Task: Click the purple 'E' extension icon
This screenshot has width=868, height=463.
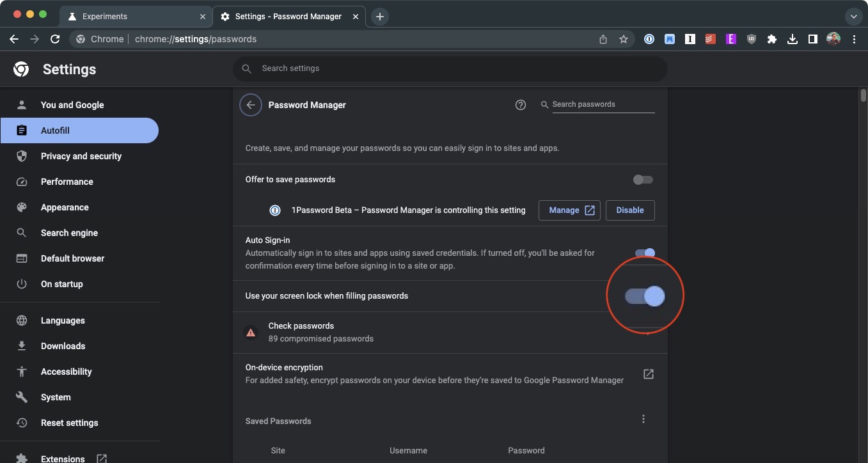Action: 731,39
